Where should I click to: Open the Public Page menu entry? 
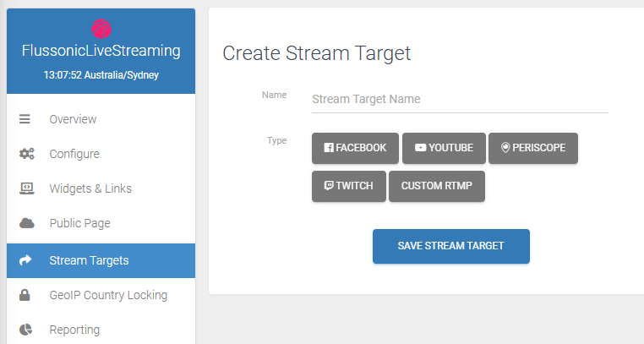pyautogui.click(x=101, y=223)
